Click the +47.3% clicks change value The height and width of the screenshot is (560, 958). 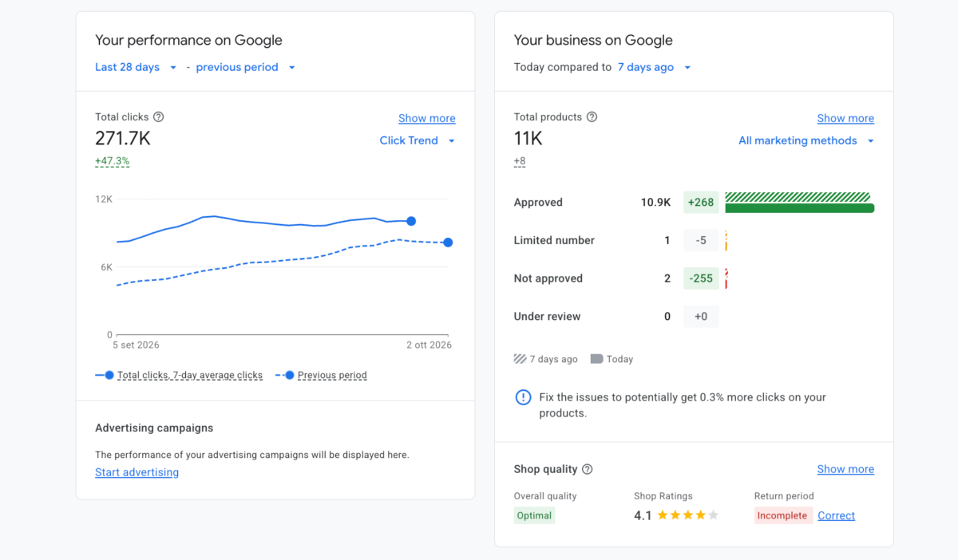click(112, 161)
